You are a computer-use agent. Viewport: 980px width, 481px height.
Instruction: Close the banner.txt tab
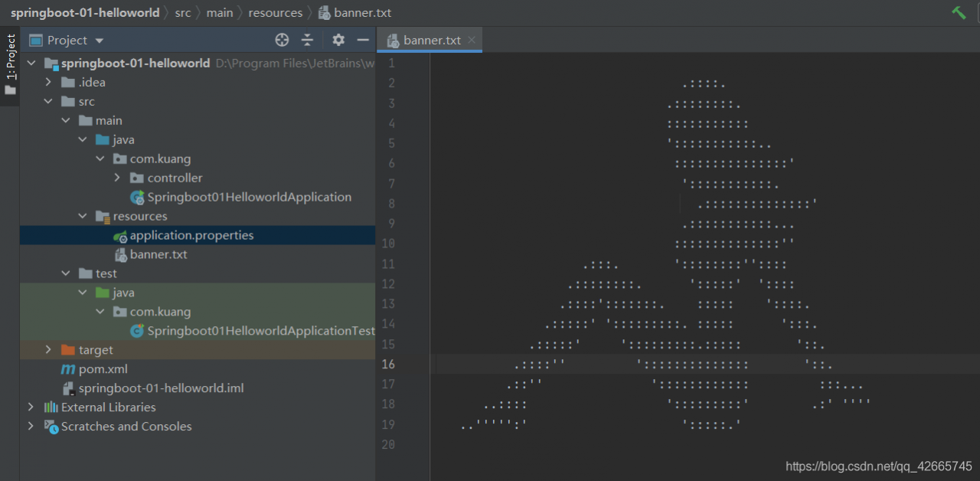[x=472, y=40]
